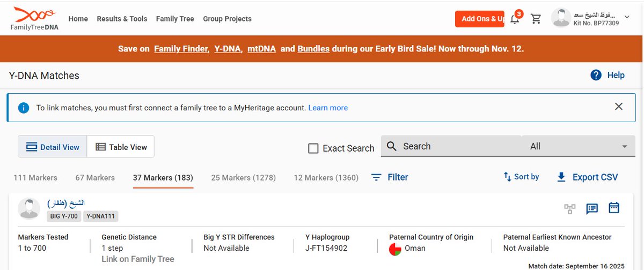Follow the Y-DNA sale link
644x270 pixels.
click(x=229, y=49)
